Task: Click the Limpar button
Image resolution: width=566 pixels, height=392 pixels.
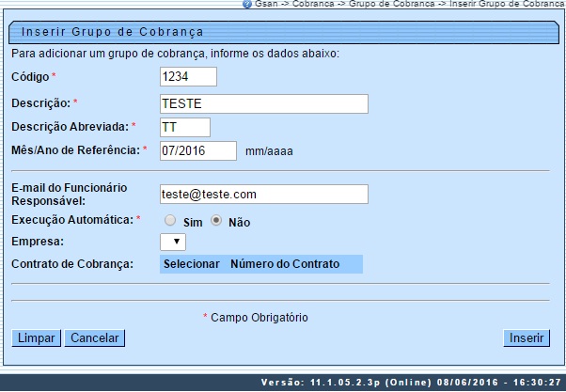Action: [x=36, y=338]
